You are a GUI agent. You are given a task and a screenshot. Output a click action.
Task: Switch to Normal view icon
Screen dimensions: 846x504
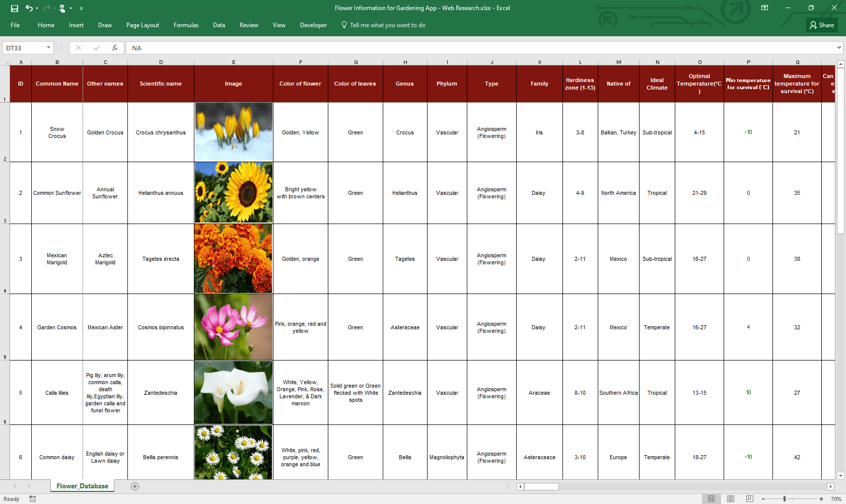711,499
